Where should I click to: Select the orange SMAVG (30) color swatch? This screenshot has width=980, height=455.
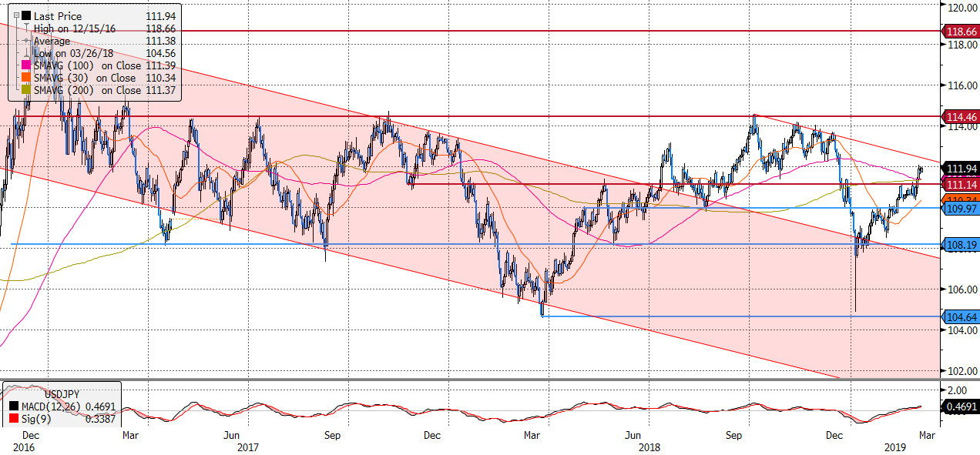[27, 78]
